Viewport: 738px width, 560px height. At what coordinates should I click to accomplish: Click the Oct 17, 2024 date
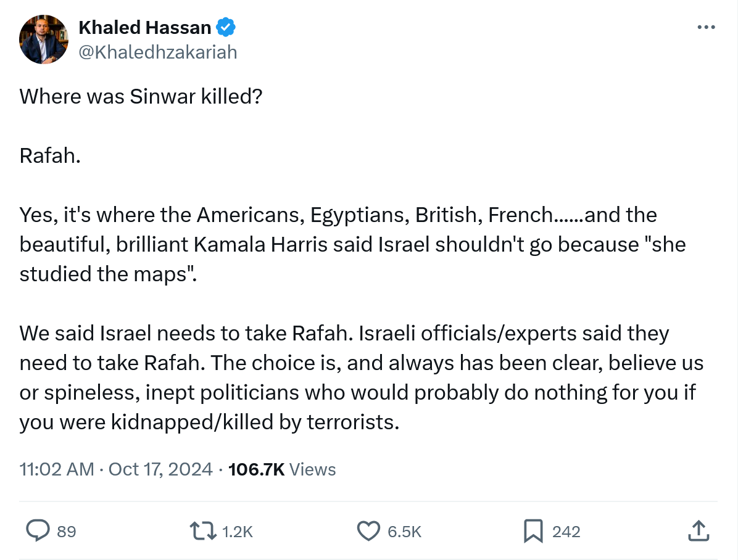[x=160, y=469]
